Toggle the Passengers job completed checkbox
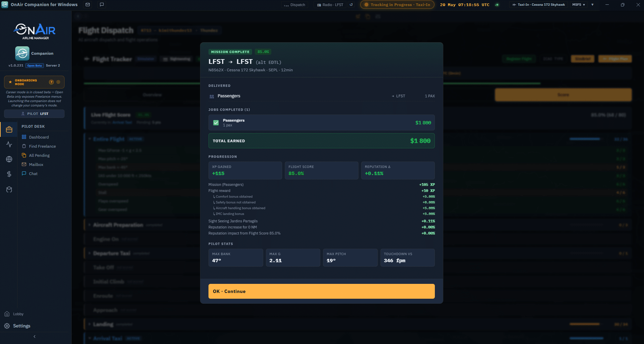The width and height of the screenshot is (644, 344). coord(216,123)
